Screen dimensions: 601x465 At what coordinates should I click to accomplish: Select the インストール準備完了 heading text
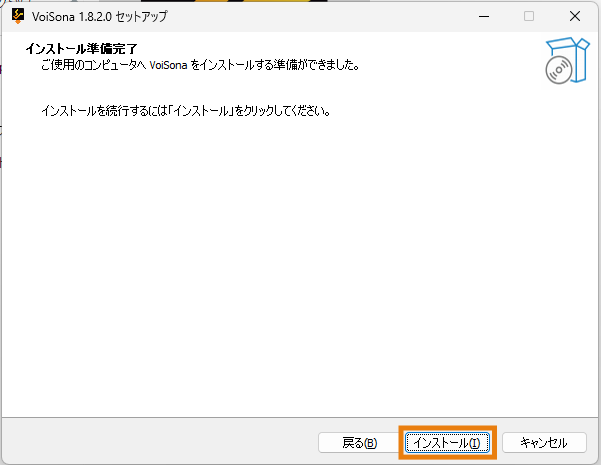click(82, 49)
